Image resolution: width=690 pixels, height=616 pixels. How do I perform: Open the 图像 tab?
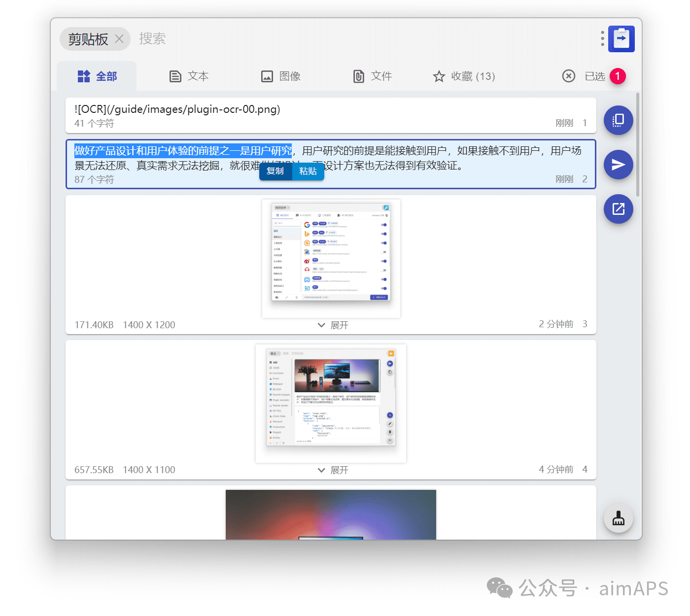coord(280,76)
